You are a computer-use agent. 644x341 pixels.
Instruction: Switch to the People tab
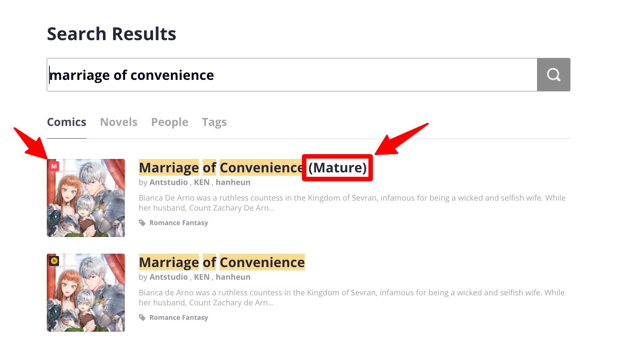[170, 122]
